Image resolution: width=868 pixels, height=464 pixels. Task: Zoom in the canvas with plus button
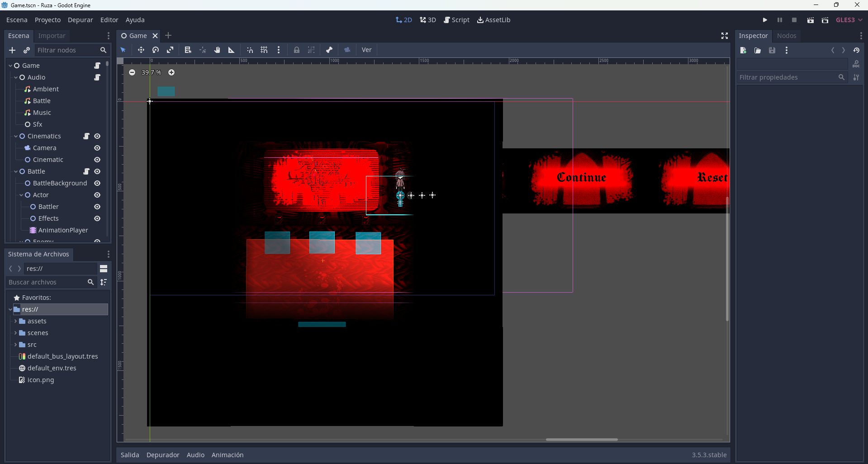171,72
